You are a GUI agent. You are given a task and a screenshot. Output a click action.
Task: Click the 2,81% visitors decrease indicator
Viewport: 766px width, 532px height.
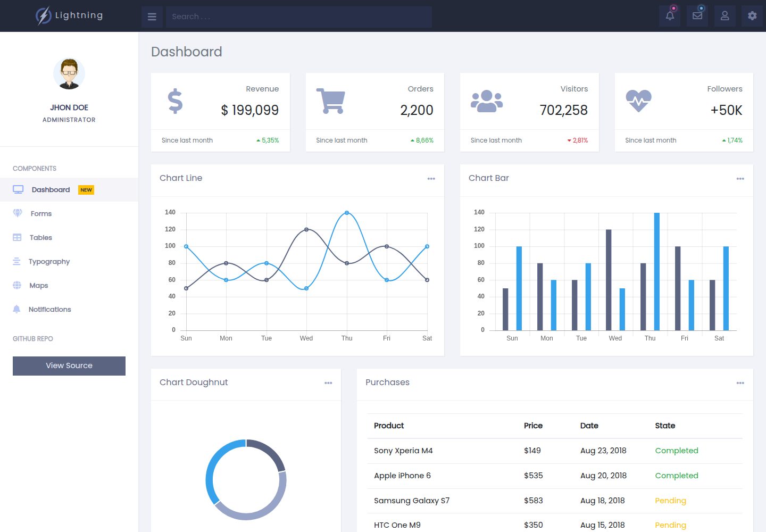[x=578, y=140]
